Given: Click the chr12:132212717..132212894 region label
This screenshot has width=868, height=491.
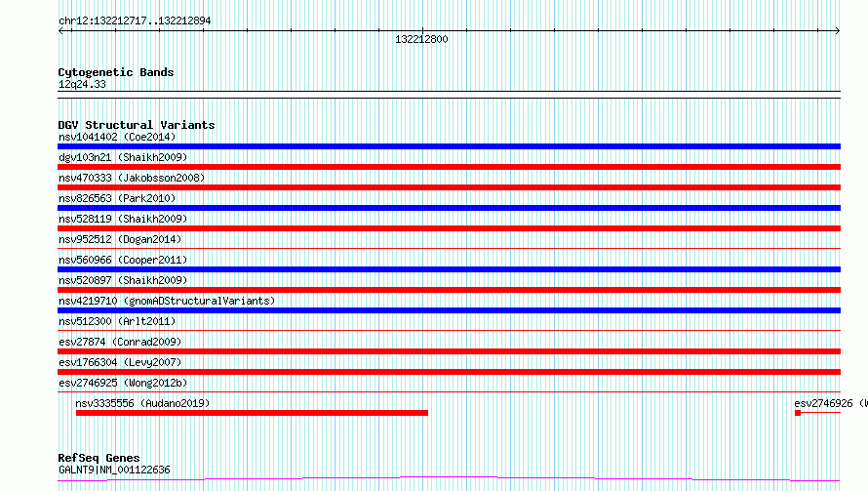Looking at the screenshot, I should [x=135, y=21].
